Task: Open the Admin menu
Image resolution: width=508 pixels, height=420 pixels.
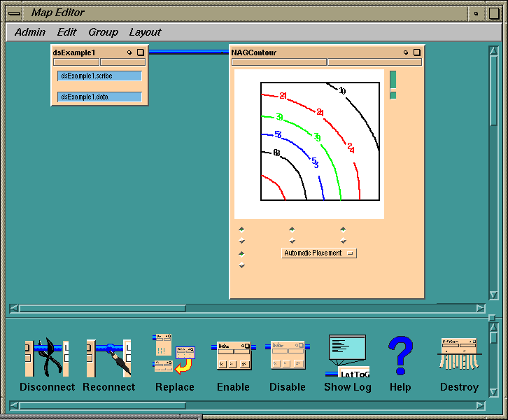Action: (30, 32)
